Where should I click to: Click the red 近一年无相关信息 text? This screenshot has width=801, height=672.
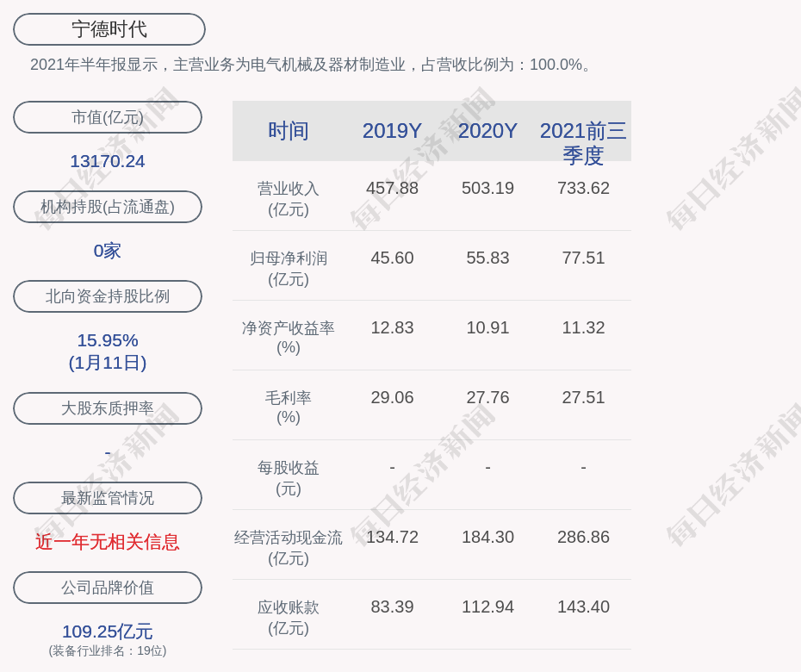tap(108, 542)
